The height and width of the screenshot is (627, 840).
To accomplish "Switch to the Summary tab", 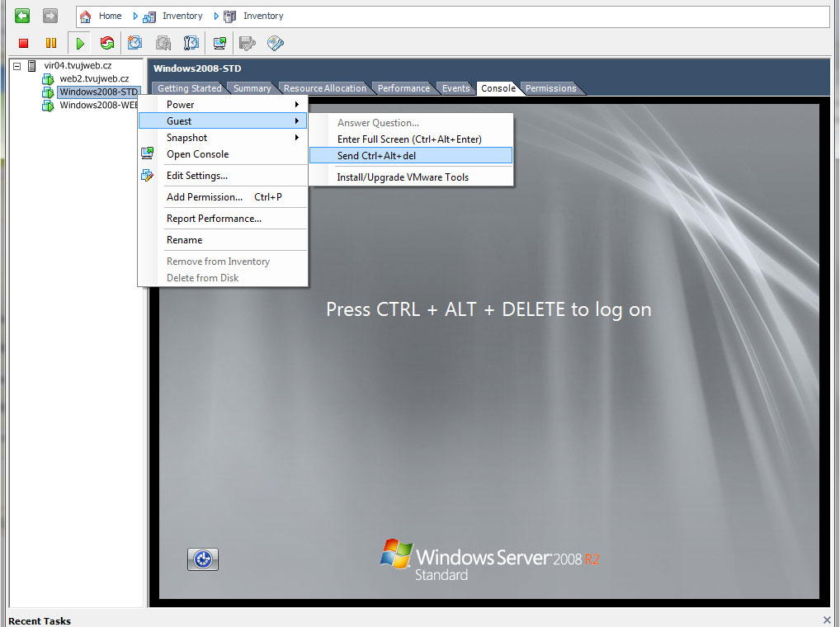I will [252, 88].
